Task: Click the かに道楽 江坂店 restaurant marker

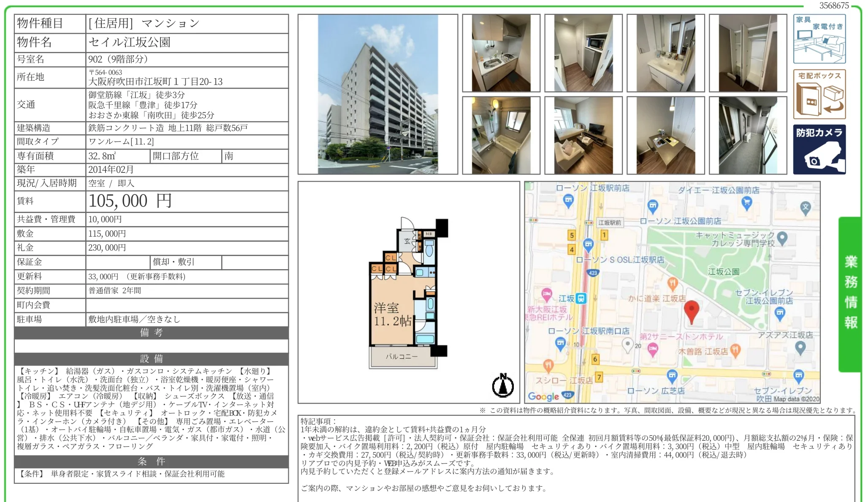Action: coord(673,284)
